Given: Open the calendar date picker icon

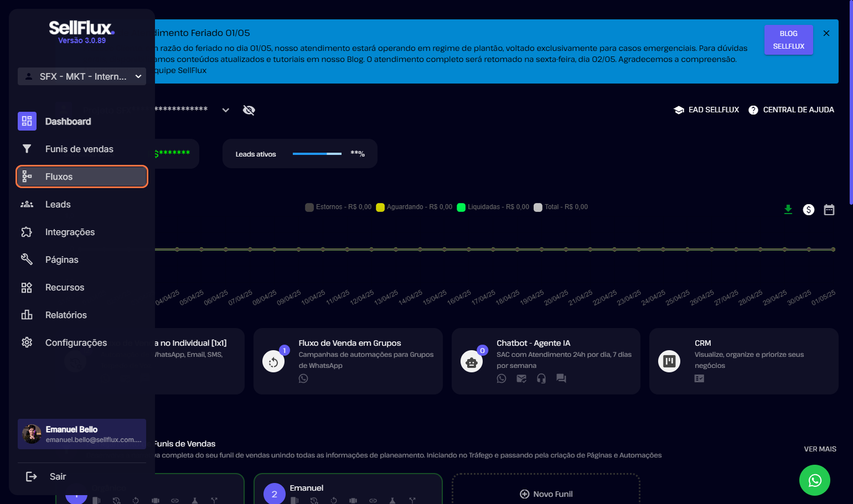Looking at the screenshot, I should point(829,210).
